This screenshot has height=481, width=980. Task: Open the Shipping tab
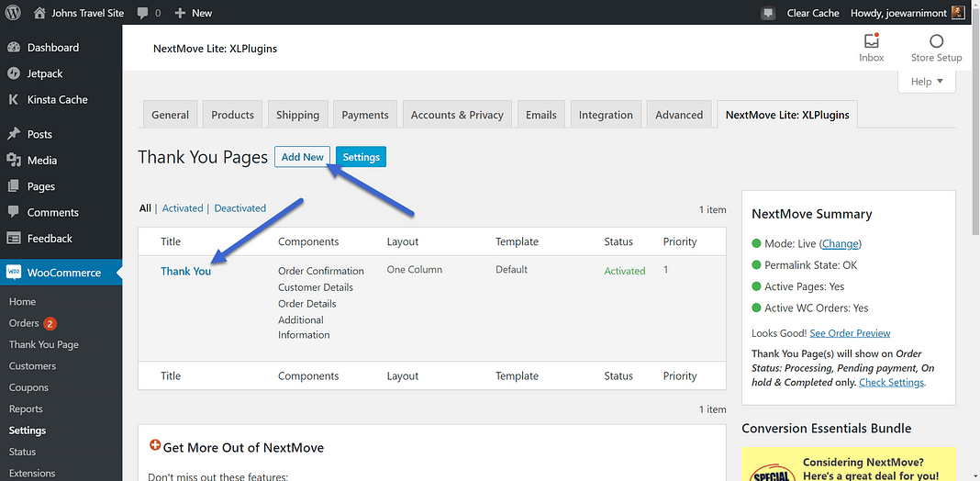pos(297,115)
